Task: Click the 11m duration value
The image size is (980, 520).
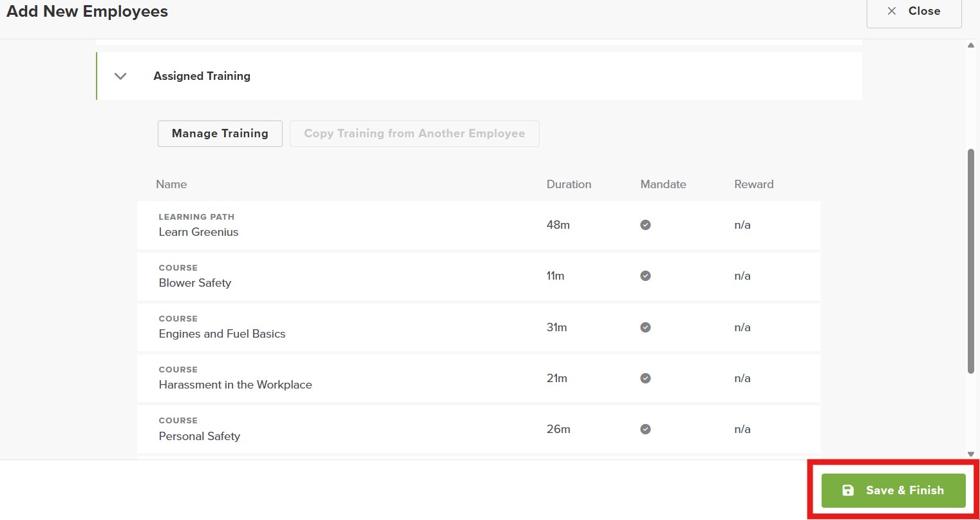Action: pos(555,276)
